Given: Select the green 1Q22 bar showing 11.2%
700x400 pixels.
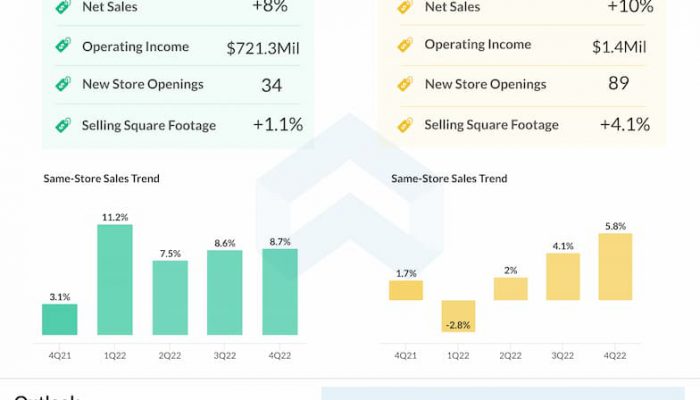Looking at the screenshot, I should coord(114,279).
